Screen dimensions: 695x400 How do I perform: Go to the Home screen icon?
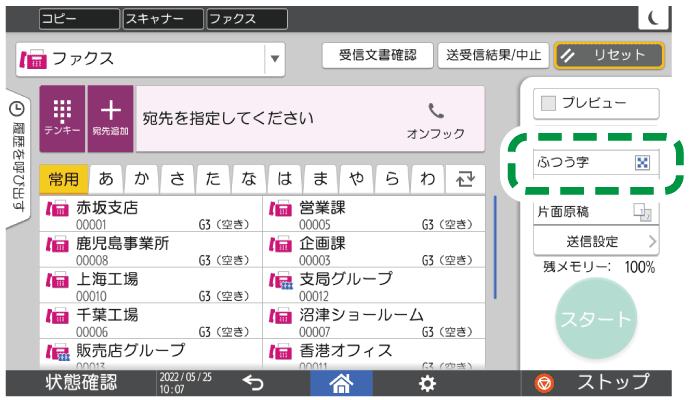tap(341, 383)
